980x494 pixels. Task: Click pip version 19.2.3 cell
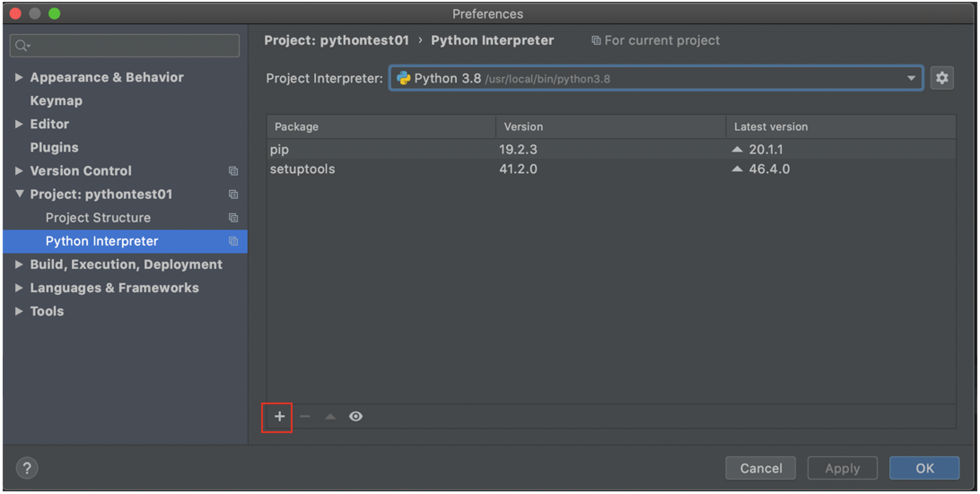click(x=518, y=149)
